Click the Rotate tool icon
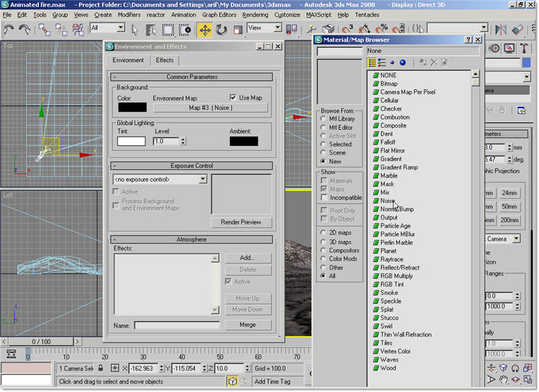The height and width of the screenshot is (392, 539). click(221, 30)
